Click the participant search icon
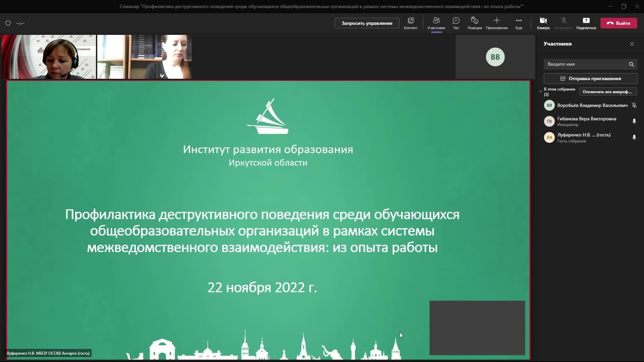Viewport: 644px width, 362px height. tap(631, 64)
